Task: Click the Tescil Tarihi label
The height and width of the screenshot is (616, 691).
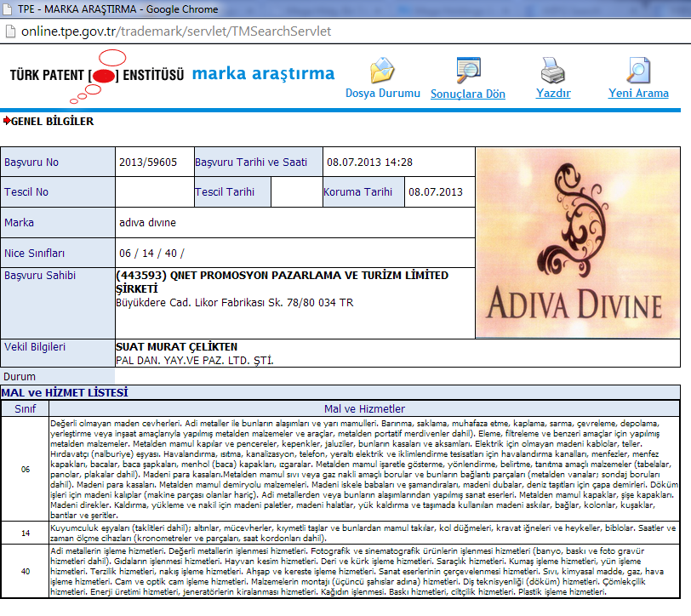Action: [x=225, y=192]
